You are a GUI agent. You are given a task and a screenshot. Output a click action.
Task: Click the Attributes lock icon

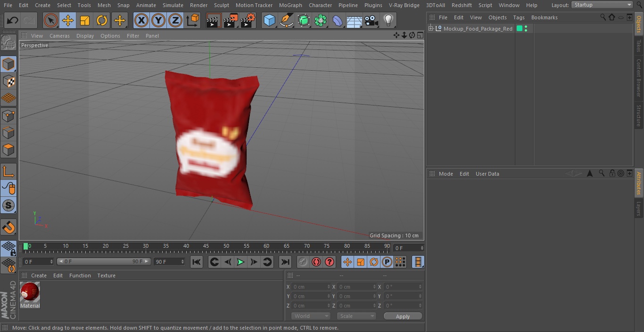click(x=612, y=173)
